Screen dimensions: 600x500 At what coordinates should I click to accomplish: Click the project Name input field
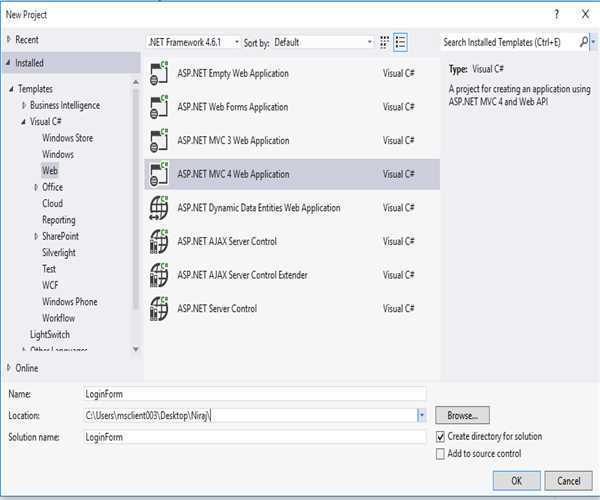[x=254, y=394]
